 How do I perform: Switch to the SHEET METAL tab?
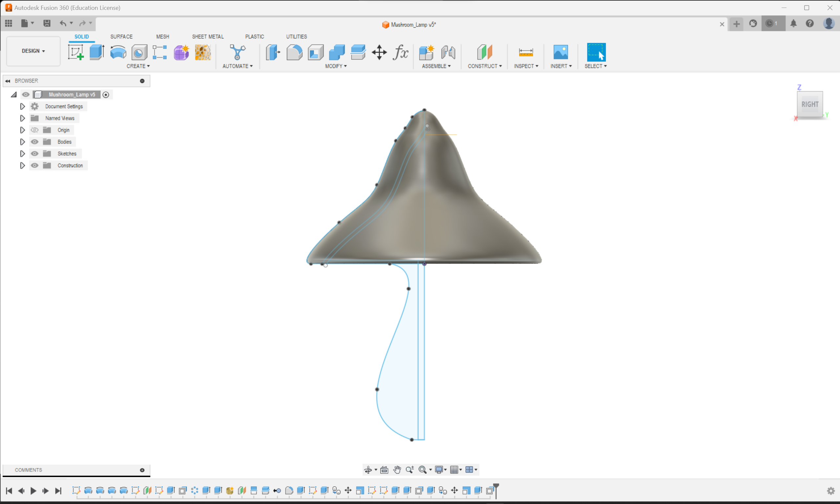click(x=207, y=36)
